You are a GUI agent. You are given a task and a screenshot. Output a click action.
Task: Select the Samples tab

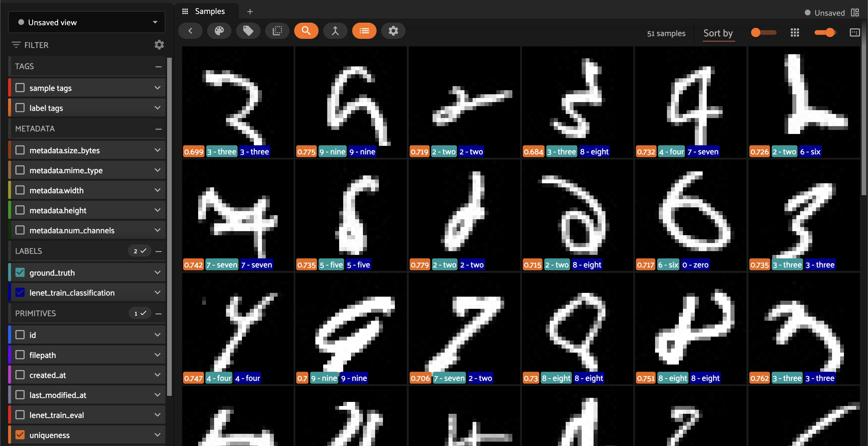[209, 11]
